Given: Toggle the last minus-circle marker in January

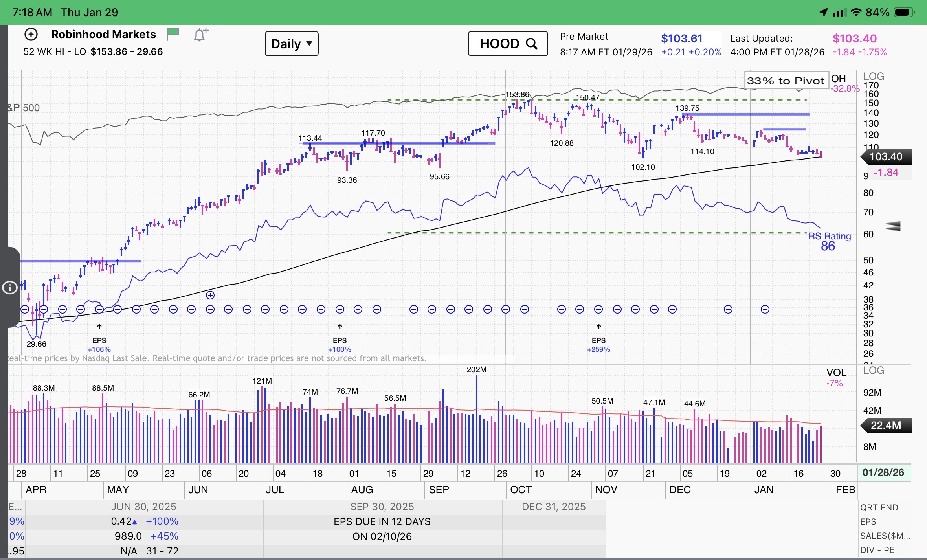Looking at the screenshot, I should coord(765,310).
